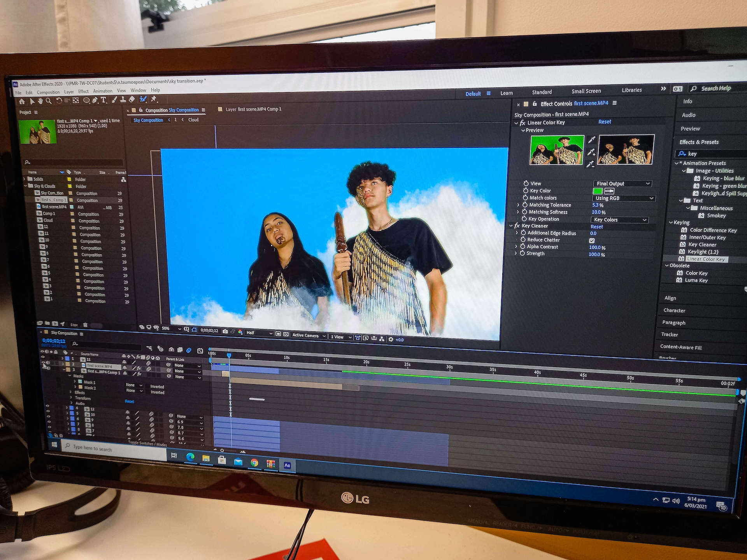747x560 pixels.
Task: Select the Clone Stamp tool
Action: click(x=123, y=100)
